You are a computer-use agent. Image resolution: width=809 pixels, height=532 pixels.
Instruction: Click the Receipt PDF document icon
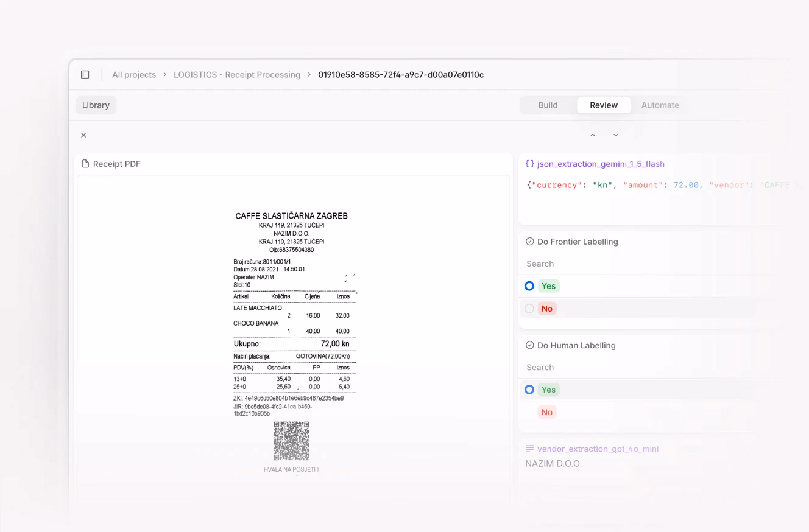[86, 164]
